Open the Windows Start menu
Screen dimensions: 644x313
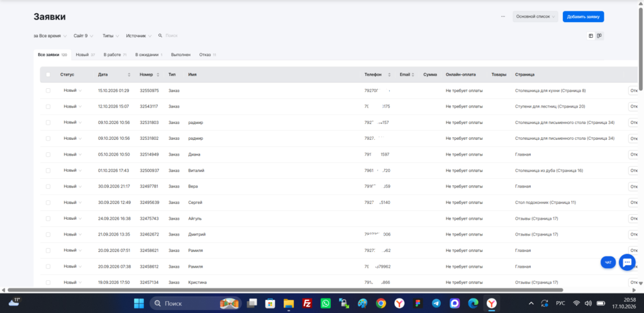139,304
